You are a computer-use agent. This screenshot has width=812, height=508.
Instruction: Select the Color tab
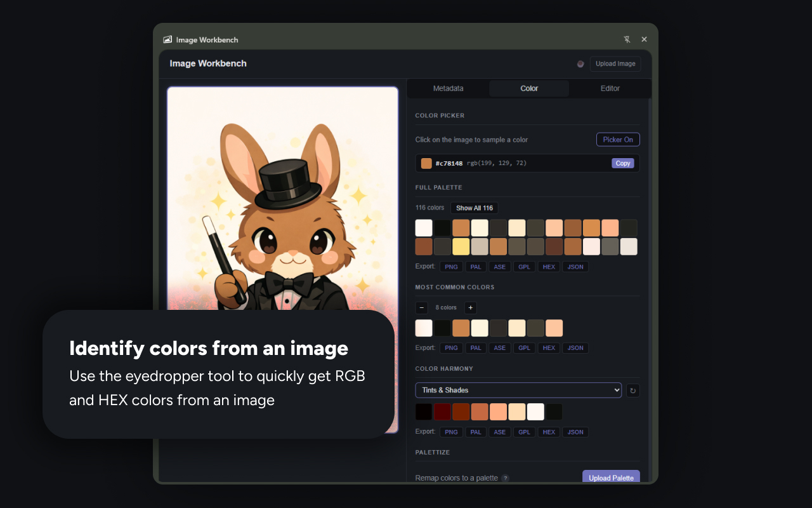point(528,88)
